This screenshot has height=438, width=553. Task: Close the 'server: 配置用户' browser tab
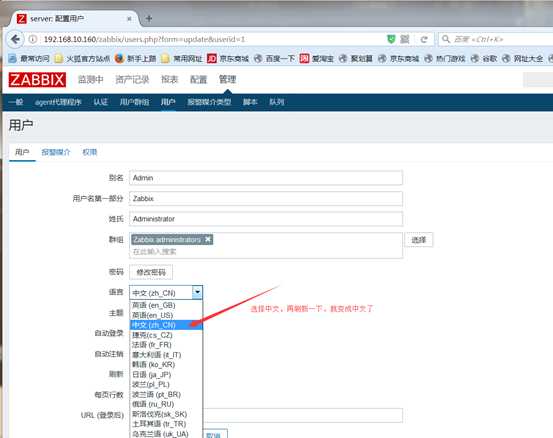click(129, 19)
